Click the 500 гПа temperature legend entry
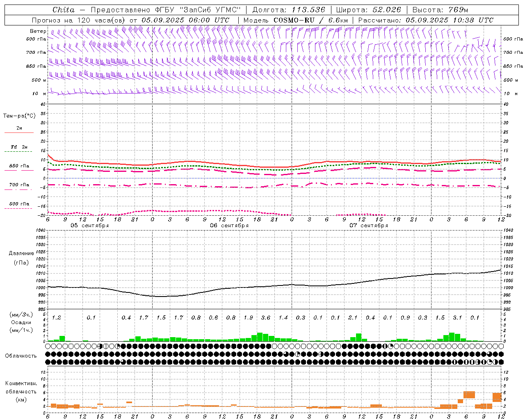525x420 pixels. (x=19, y=204)
